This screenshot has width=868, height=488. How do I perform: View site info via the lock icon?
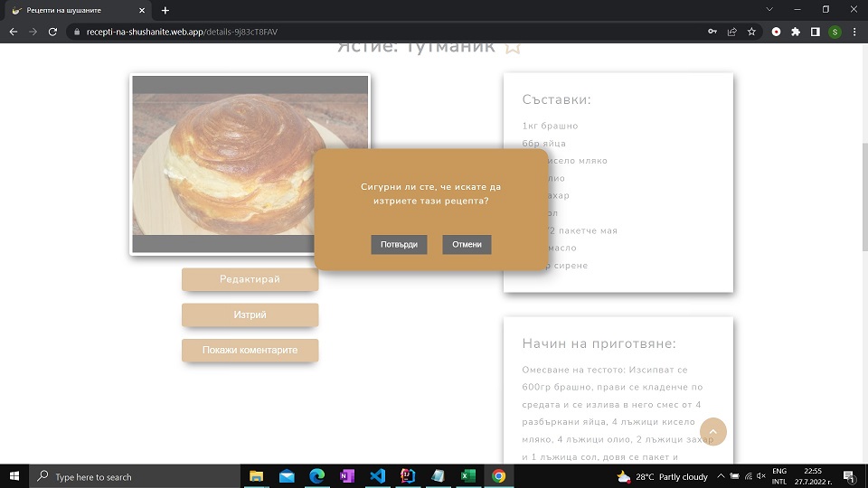(77, 33)
